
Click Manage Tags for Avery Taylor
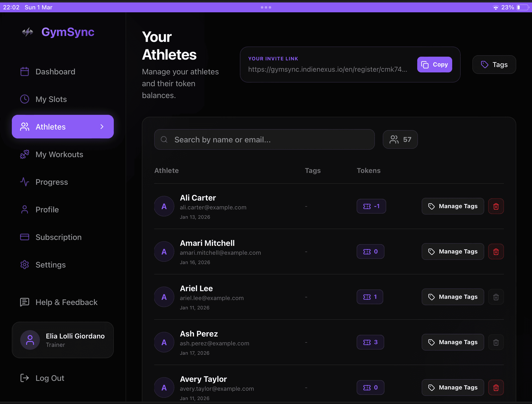click(453, 387)
